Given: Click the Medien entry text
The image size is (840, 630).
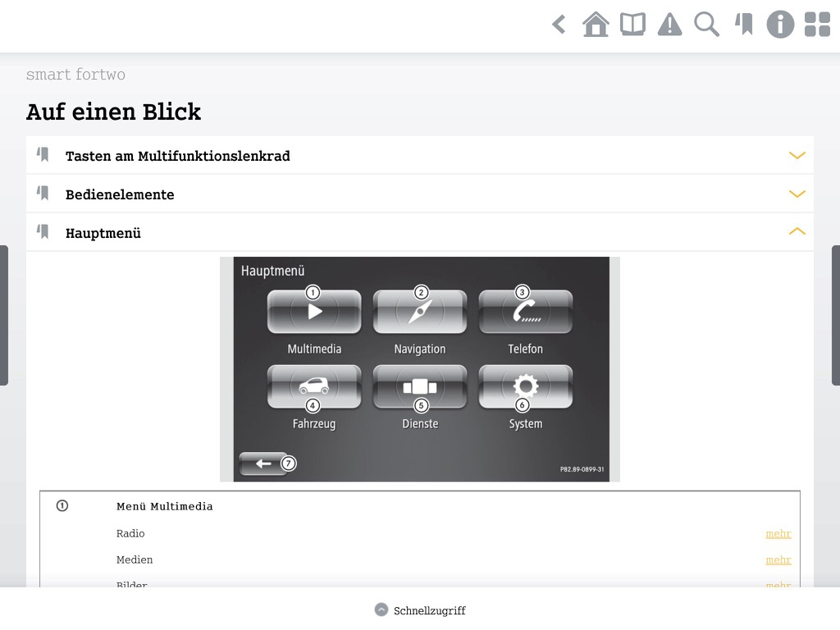Looking at the screenshot, I should (x=135, y=559).
